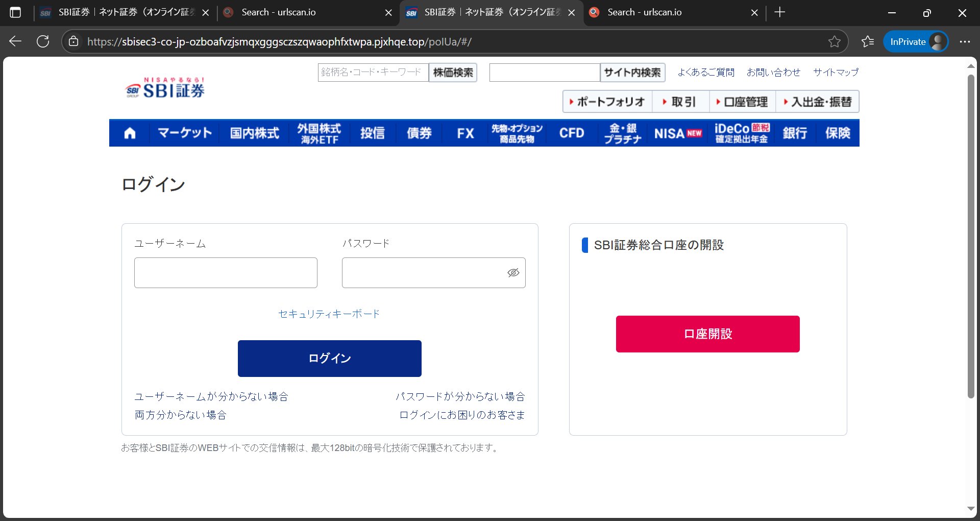
Task: Toggle password visibility eye icon
Action: tap(513, 273)
